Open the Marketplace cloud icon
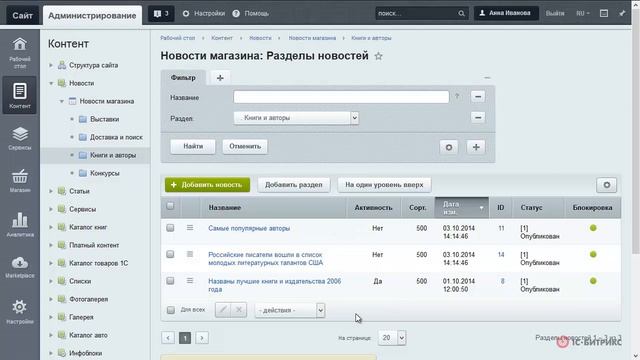This screenshot has width=640, height=360. 20,267
